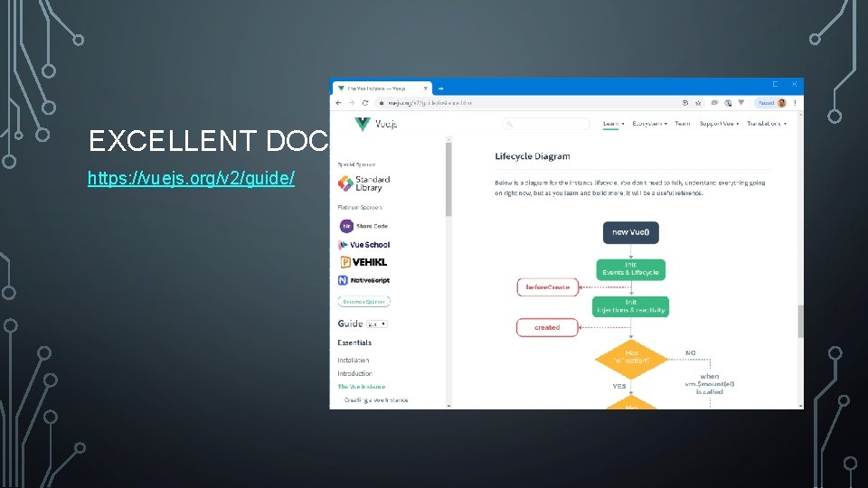This screenshot has height=488, width=868.
Task: Click the page vertical scrollbar thumb
Action: [800, 321]
